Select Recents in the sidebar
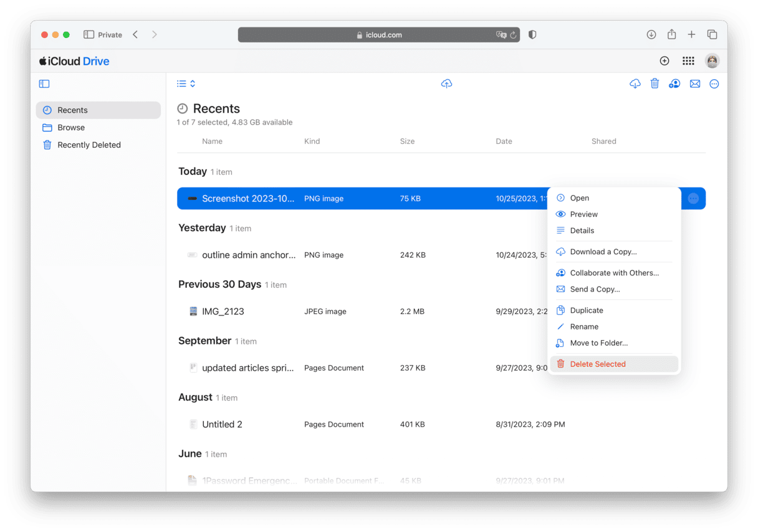Screen dimensions: 758x532 tap(98, 110)
